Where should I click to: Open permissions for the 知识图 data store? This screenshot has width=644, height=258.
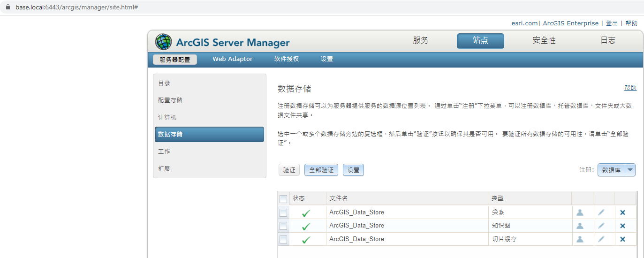[x=580, y=226]
